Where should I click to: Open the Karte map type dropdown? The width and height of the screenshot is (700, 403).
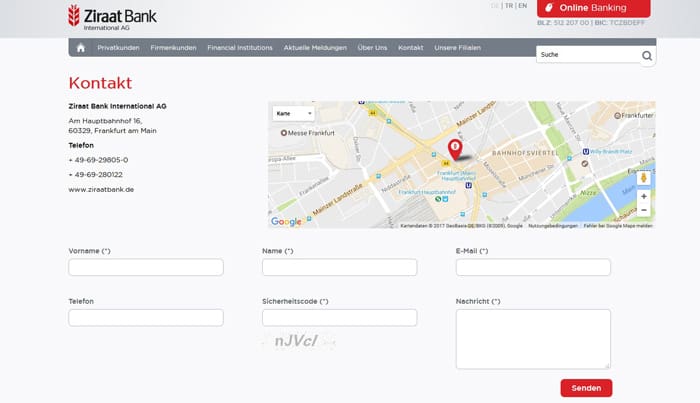click(293, 113)
